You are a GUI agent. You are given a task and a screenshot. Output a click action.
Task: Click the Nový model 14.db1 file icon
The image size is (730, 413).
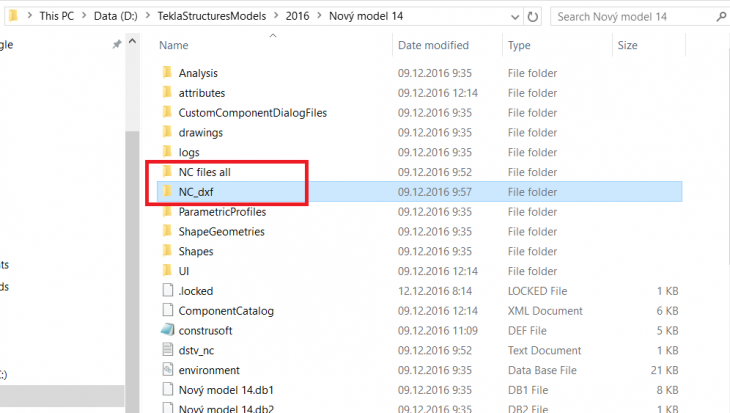coord(168,389)
